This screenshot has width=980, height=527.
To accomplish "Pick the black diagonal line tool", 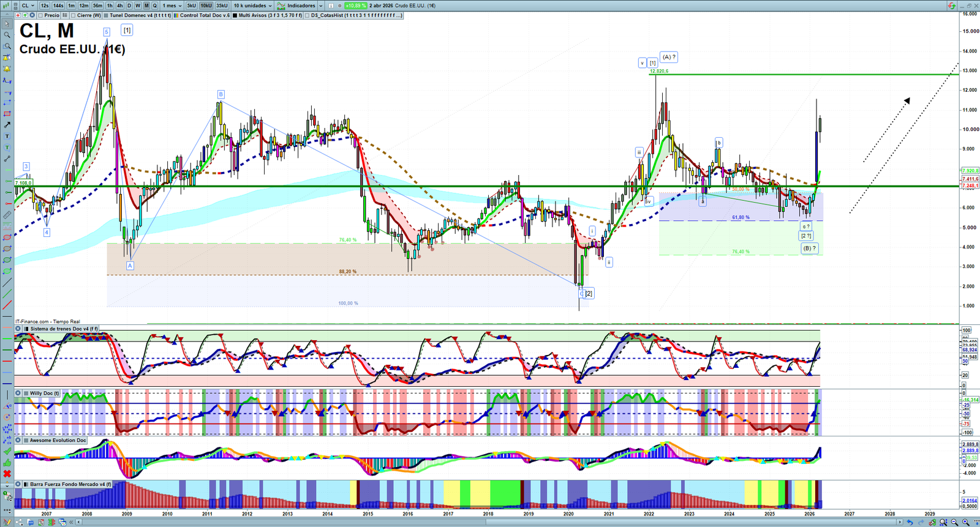I will click(7, 282).
